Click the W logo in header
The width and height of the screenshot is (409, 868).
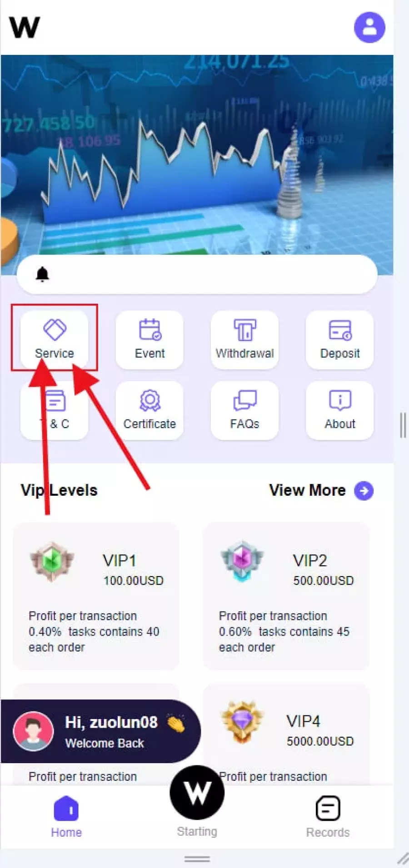[25, 27]
